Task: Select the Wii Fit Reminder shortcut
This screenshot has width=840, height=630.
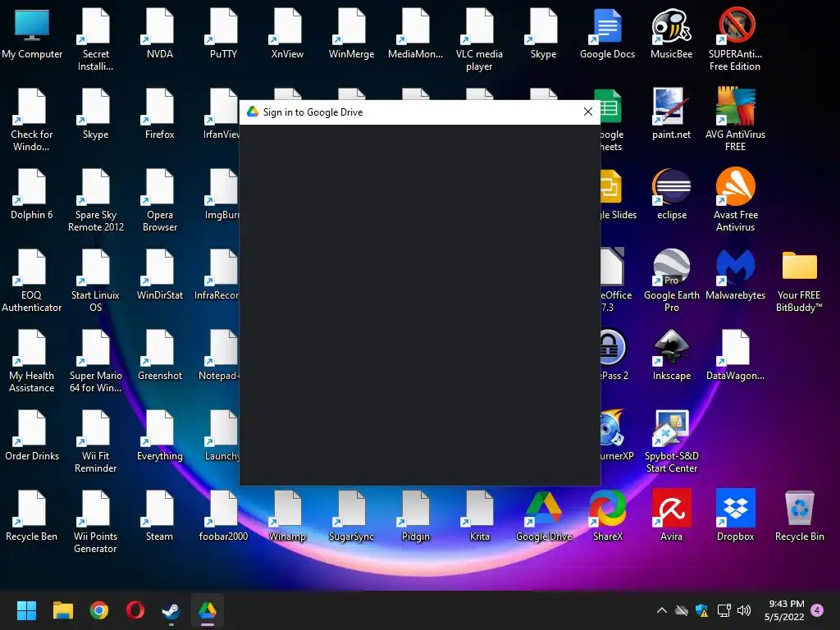Action: coord(96,441)
